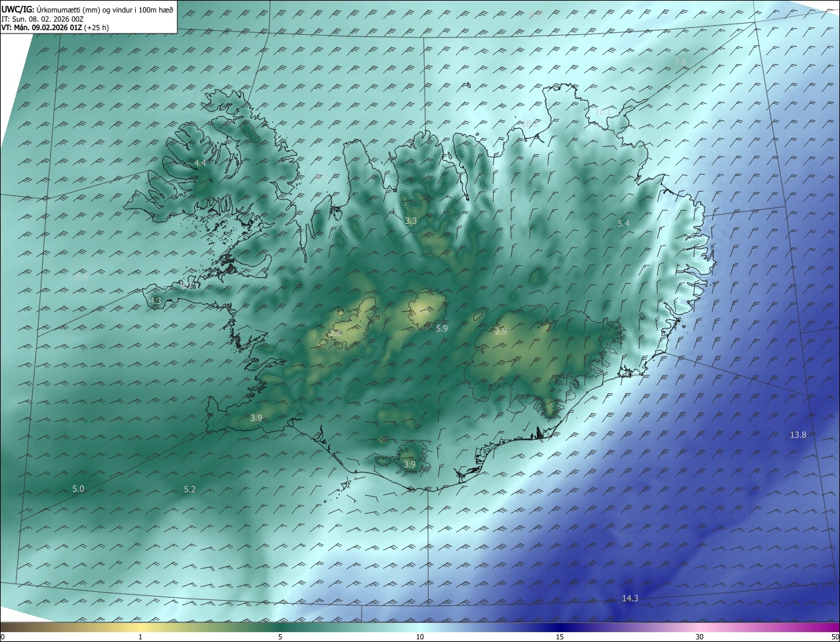The width and height of the screenshot is (840, 642).
Task: Click the 5.9 value in central highlands
Action: [x=442, y=328]
